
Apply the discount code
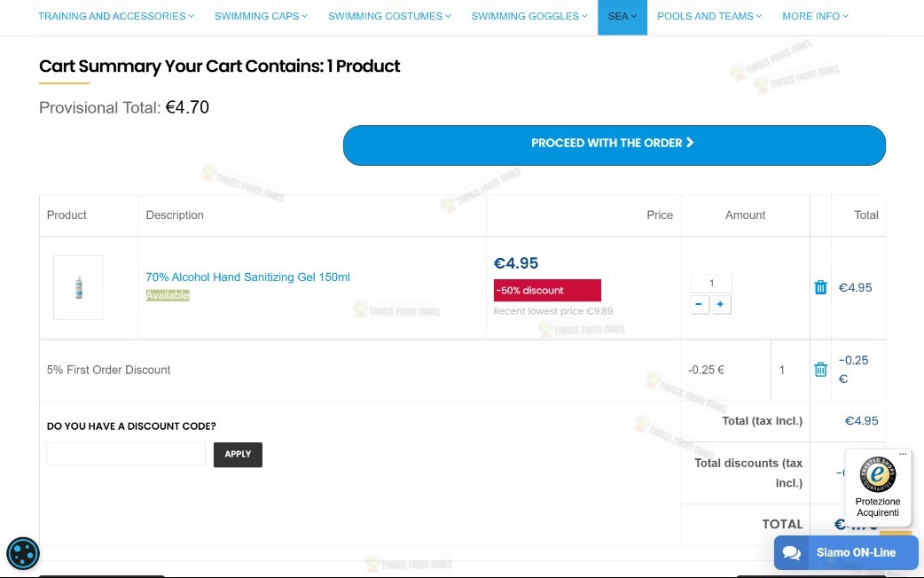point(238,454)
